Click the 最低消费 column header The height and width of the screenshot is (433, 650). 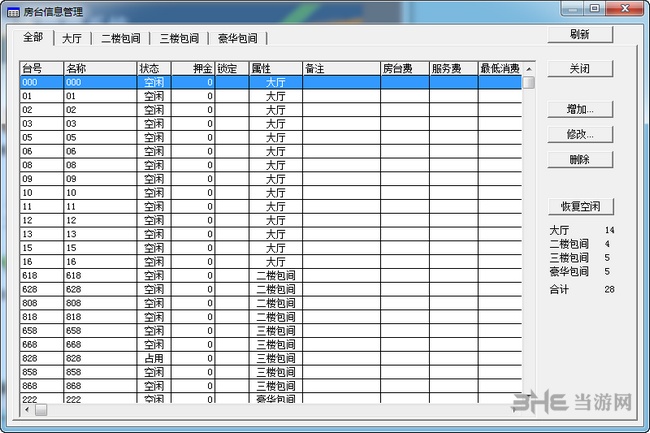pyautogui.click(x=500, y=68)
